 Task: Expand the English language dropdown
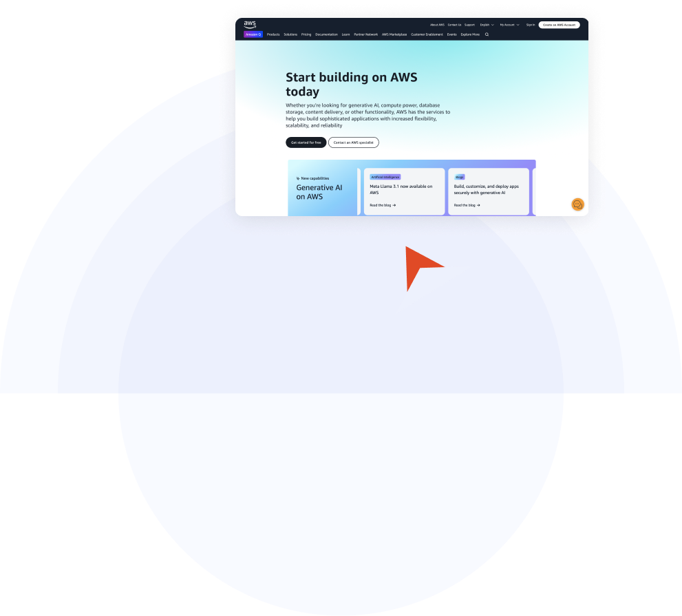tap(487, 25)
